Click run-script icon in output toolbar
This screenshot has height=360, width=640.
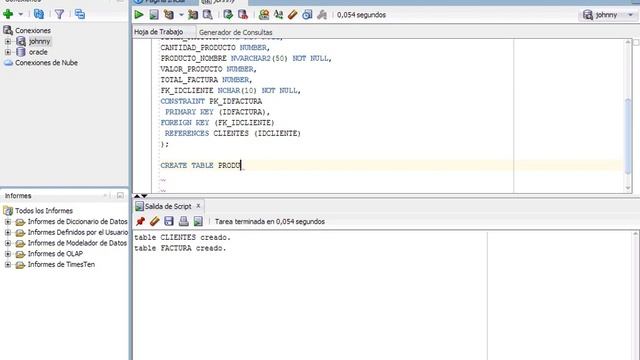point(198,221)
